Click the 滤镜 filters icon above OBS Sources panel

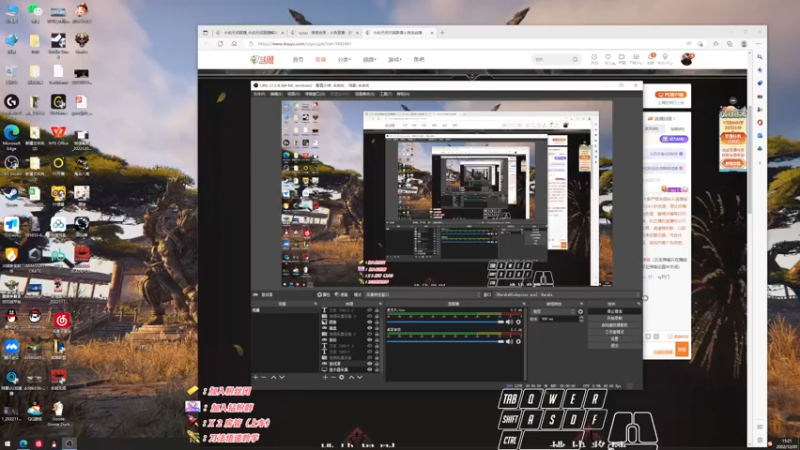tap(341, 294)
